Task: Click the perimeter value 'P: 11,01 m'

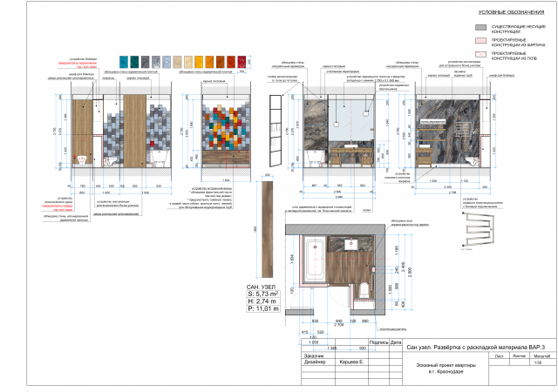Action: tap(263, 308)
